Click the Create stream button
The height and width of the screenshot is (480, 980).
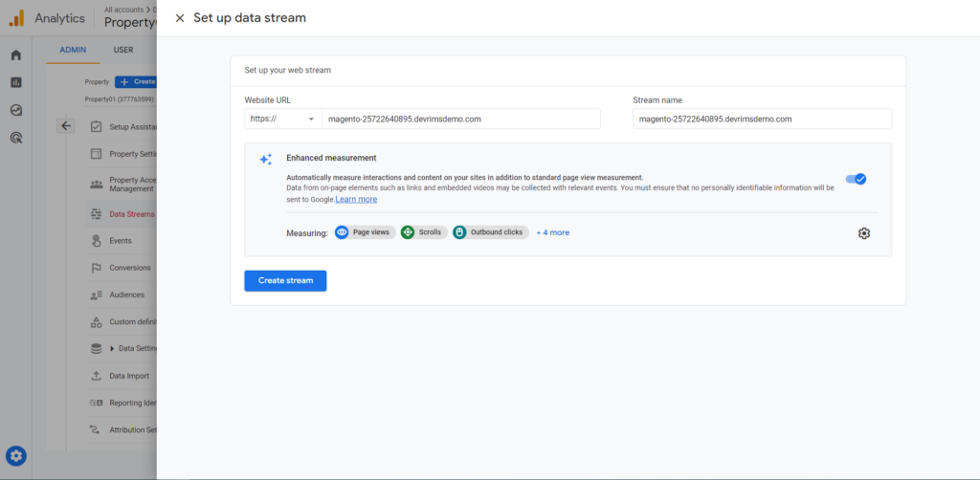[x=285, y=281]
